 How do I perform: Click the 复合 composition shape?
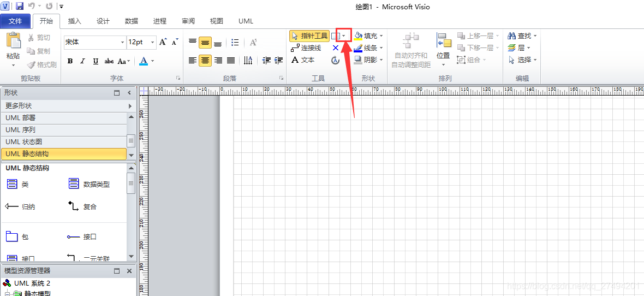pos(74,206)
